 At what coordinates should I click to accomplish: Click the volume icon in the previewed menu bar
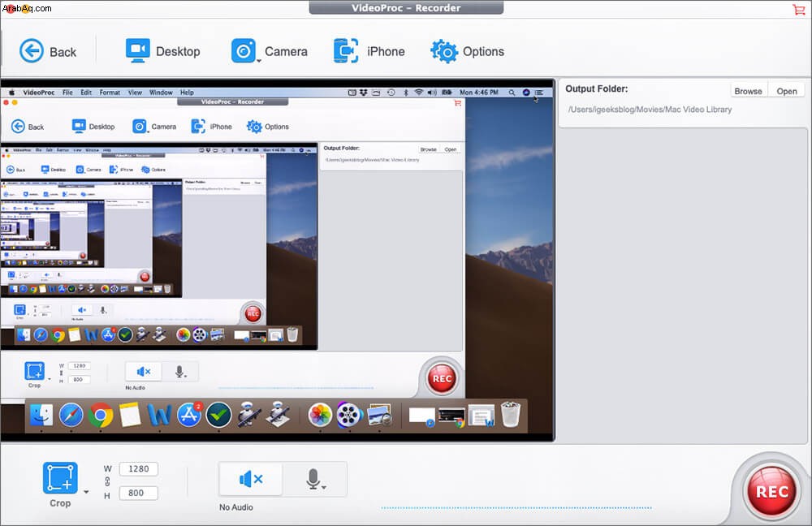tap(432, 93)
